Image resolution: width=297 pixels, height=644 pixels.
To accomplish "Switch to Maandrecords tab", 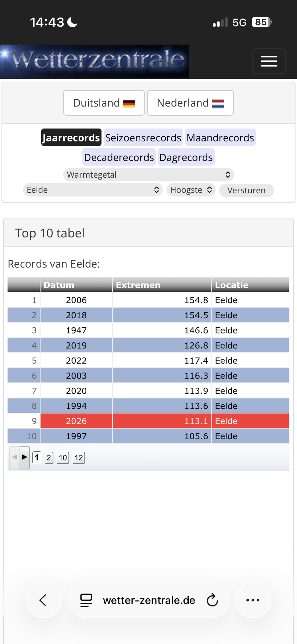I will tap(220, 137).
